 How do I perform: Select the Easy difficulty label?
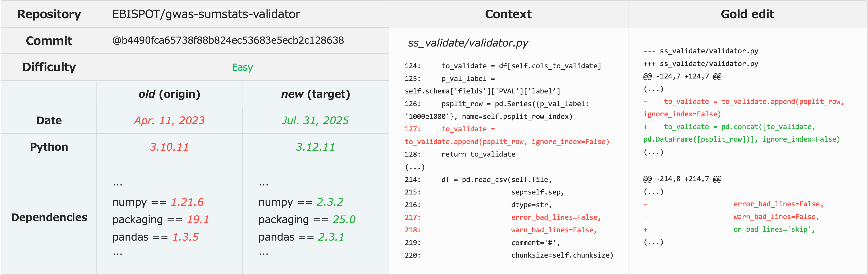[x=242, y=67]
